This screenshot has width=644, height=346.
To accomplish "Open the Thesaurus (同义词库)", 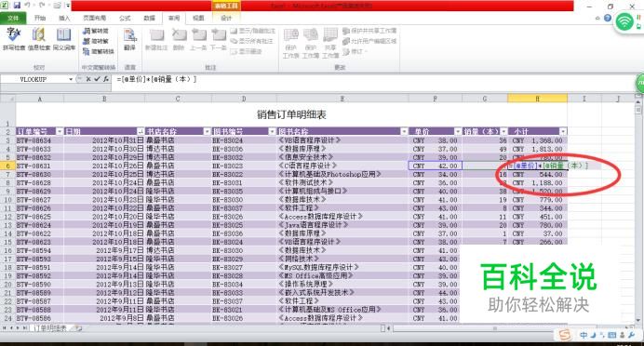I will click(64, 39).
